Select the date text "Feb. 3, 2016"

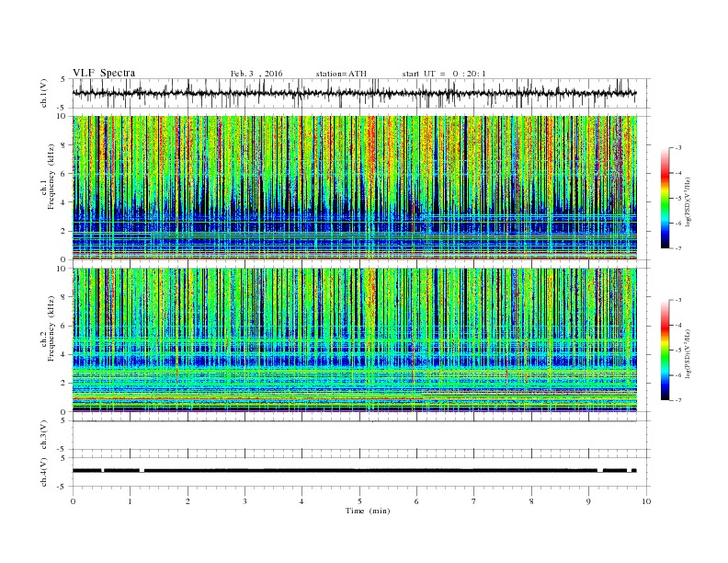[256, 74]
